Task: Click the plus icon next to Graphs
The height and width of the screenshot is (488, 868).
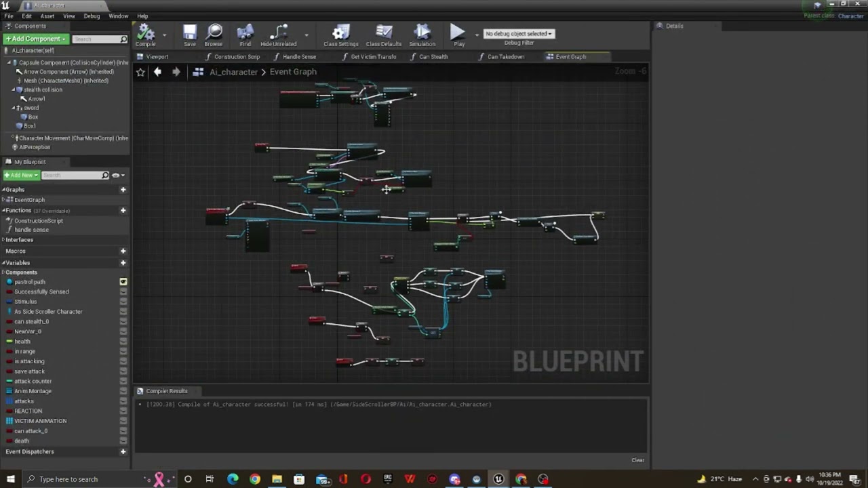Action: pos(123,190)
